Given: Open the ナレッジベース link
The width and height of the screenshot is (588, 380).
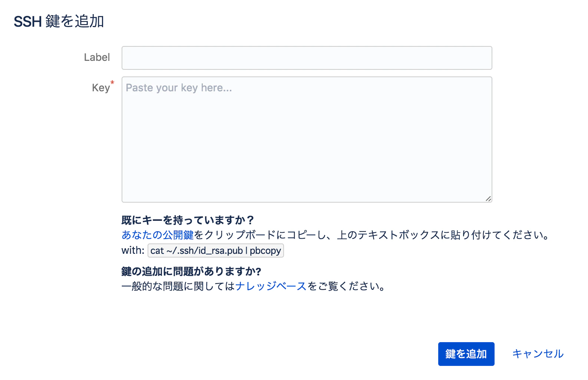Looking at the screenshot, I should [x=271, y=286].
